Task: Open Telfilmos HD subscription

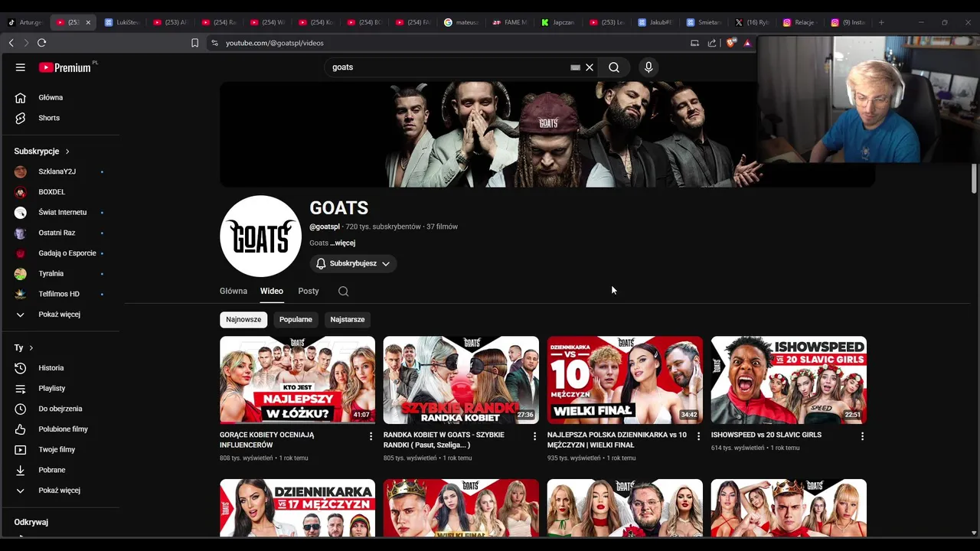Action: (x=60, y=294)
